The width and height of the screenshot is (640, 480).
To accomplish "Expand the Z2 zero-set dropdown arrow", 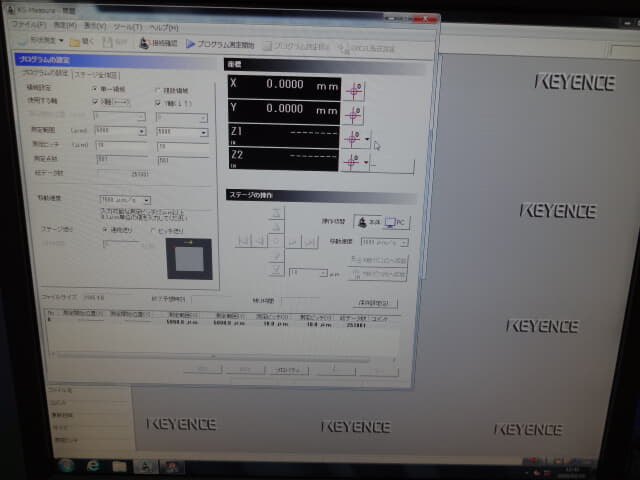I will point(366,162).
